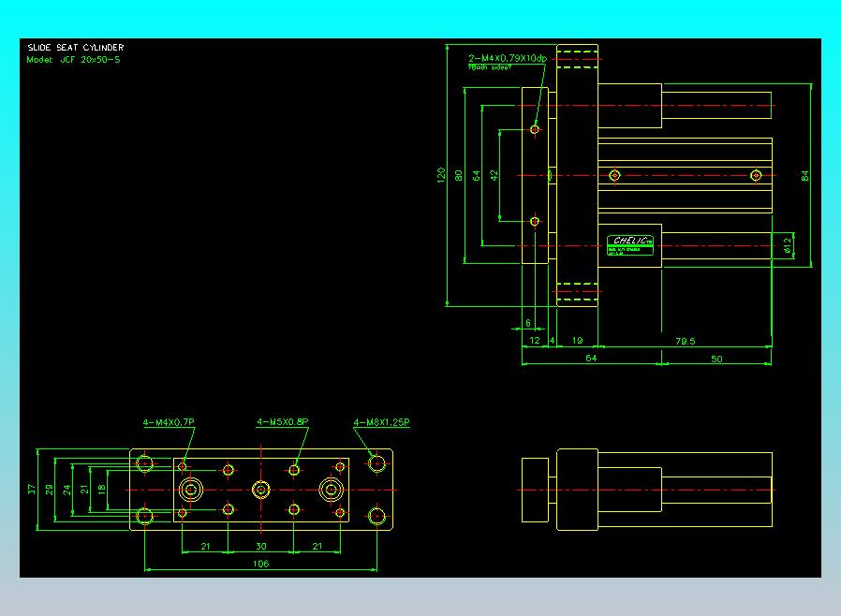Click the 2-M4X0.79X10dp thread callout
Screen dimensions: 841x616
pyautogui.click(x=508, y=58)
